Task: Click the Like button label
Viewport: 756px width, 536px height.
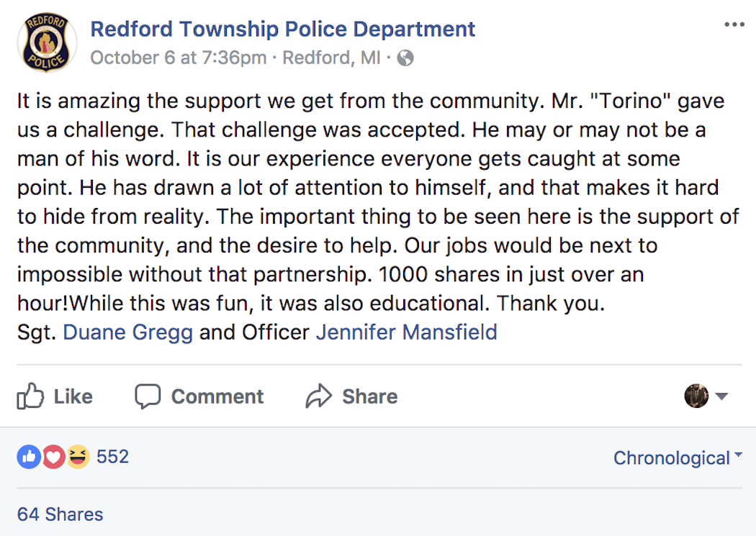Action: [x=73, y=396]
